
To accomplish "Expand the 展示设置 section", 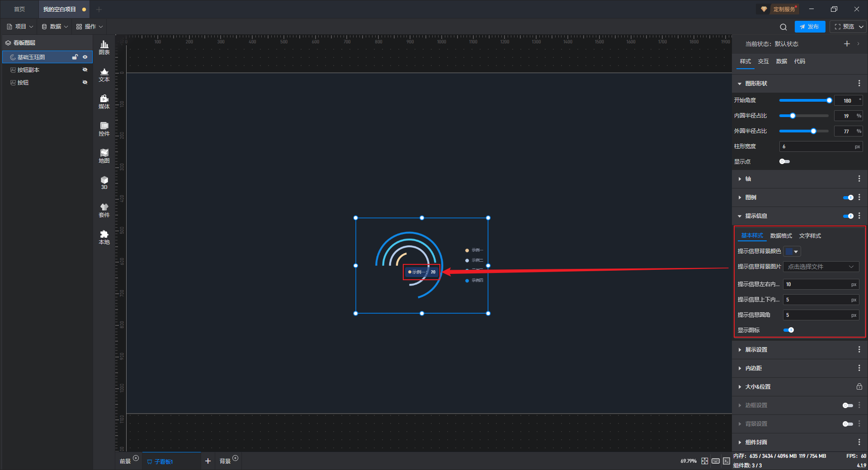I will (740, 350).
